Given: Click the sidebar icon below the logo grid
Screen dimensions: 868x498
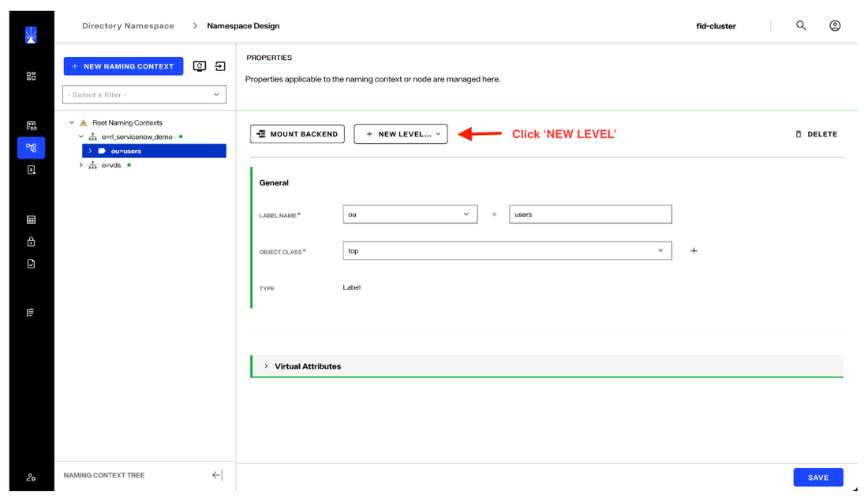Looking at the screenshot, I should [x=31, y=125].
